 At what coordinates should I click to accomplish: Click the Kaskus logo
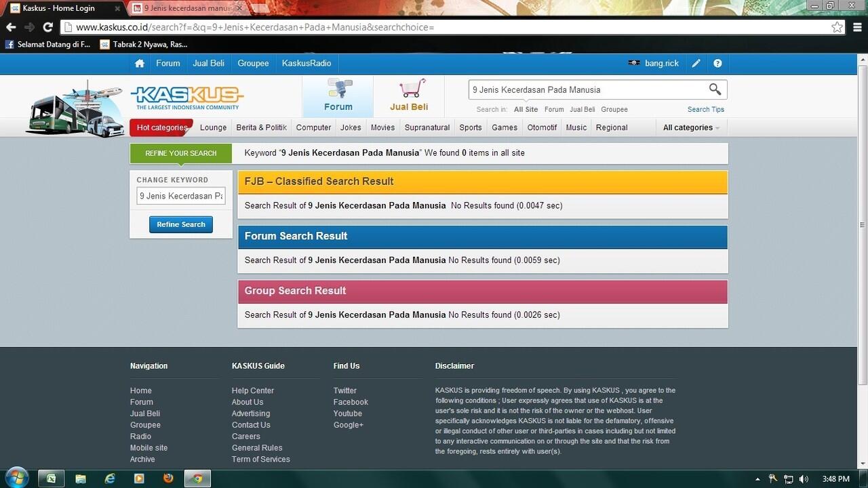[x=187, y=98]
